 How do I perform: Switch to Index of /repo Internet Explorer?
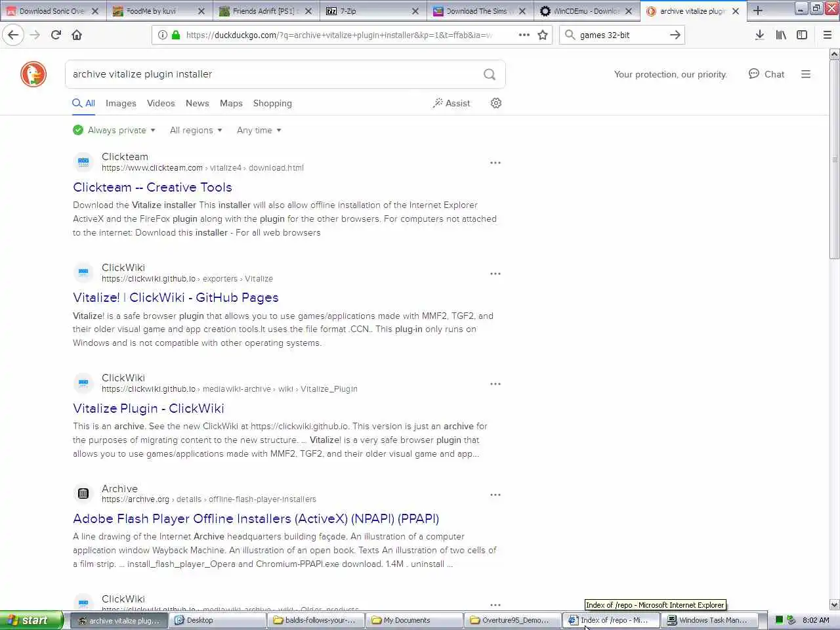pyautogui.click(x=611, y=620)
